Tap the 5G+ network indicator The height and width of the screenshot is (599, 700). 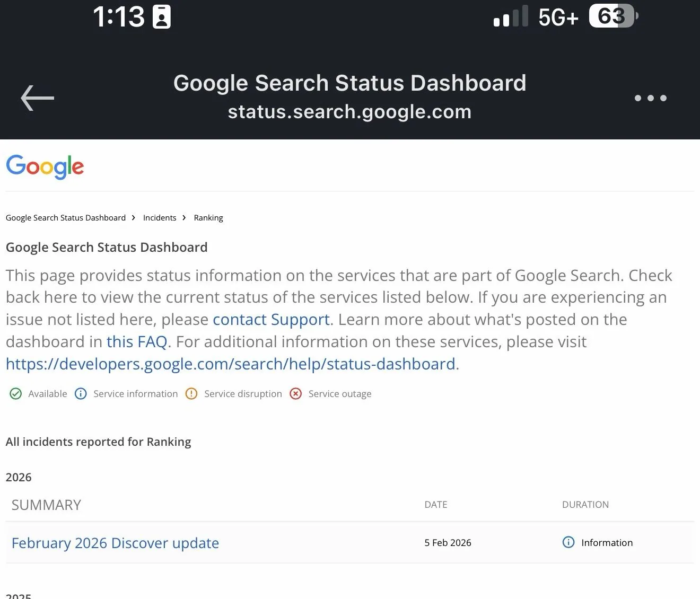click(558, 17)
